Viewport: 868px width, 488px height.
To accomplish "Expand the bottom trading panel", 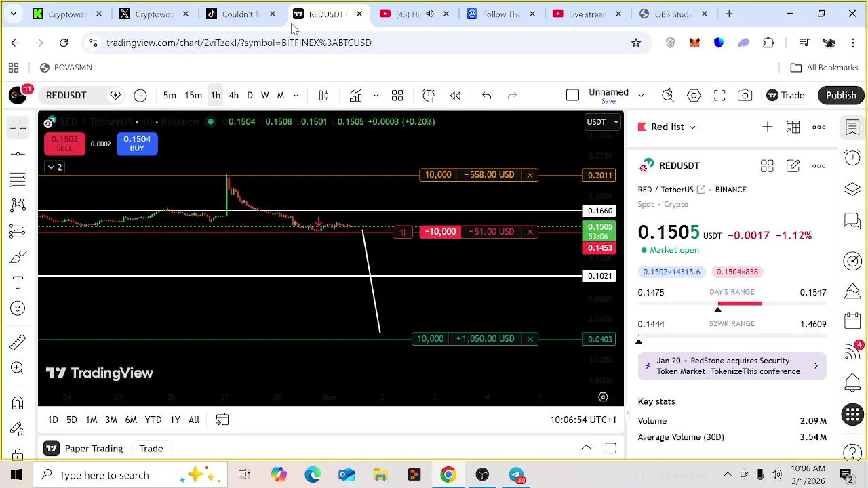I will click(x=587, y=448).
